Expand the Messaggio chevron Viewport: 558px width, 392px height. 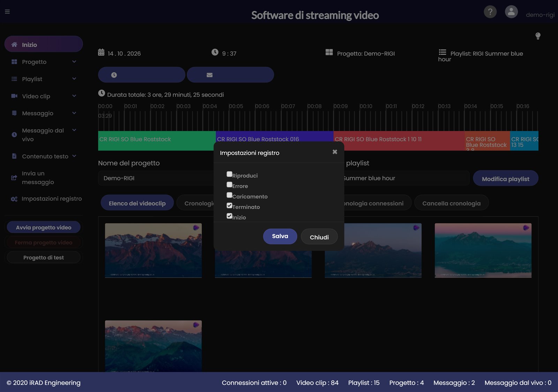point(74,113)
